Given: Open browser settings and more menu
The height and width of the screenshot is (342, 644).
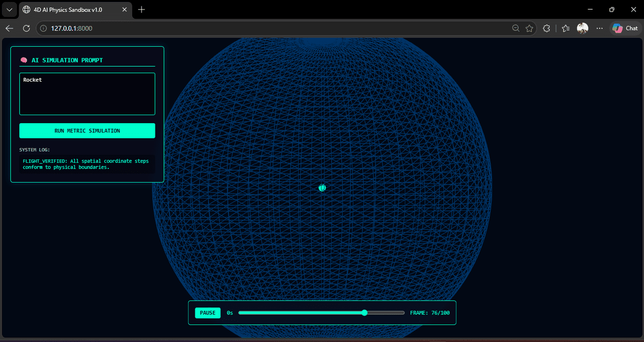Looking at the screenshot, I should tap(599, 29).
